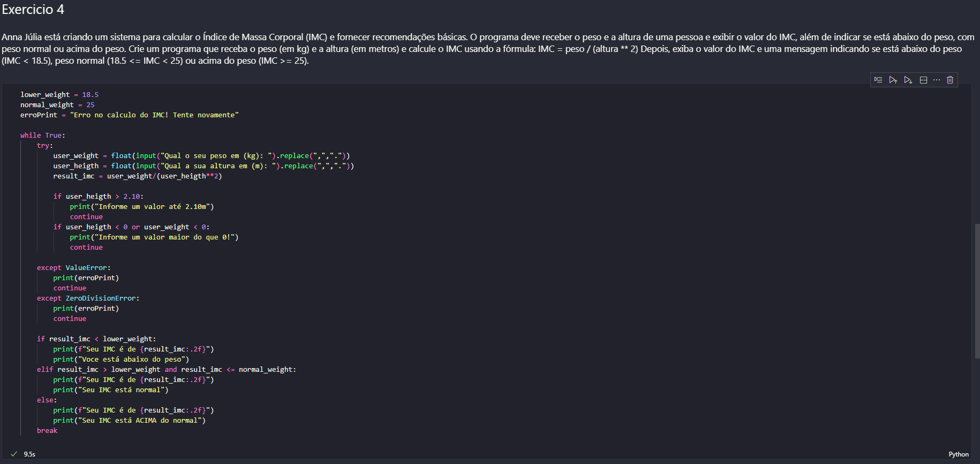
Task: Click the Run by Line icon
Action: tap(878, 80)
